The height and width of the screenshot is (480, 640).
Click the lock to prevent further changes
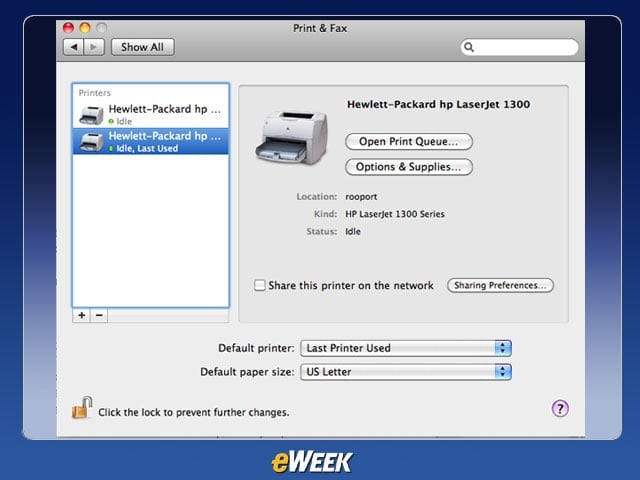pyautogui.click(x=82, y=408)
